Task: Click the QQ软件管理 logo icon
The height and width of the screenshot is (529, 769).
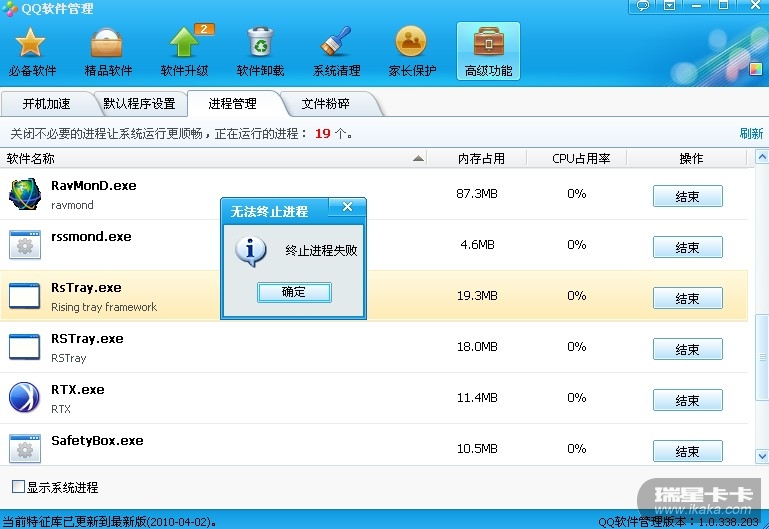Action: [x=9, y=8]
